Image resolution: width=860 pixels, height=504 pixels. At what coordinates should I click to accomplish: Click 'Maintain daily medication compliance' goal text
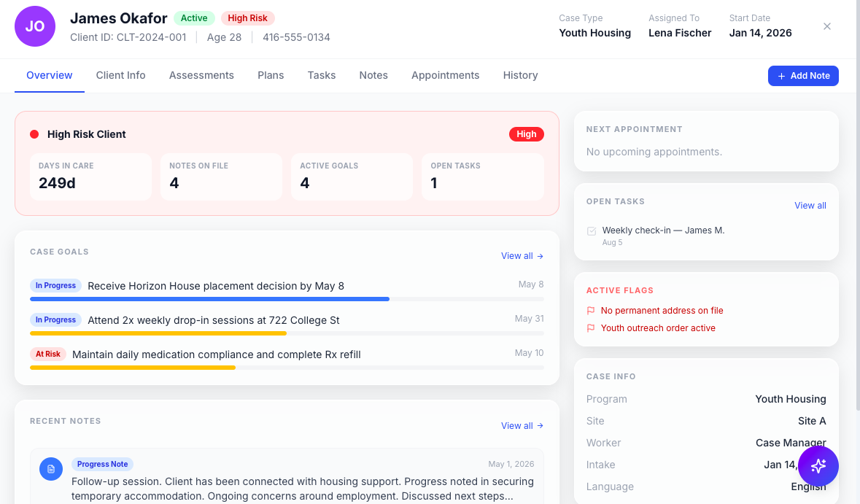(x=217, y=354)
